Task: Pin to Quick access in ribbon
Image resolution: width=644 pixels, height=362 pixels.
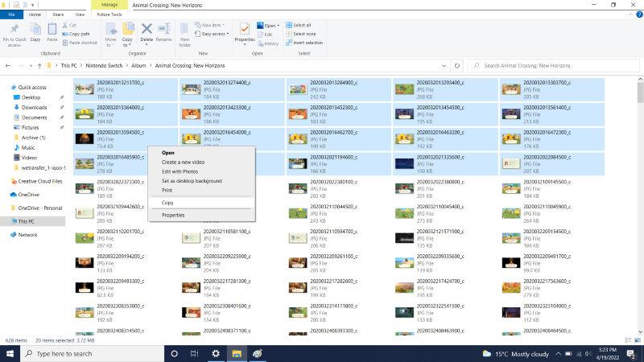Action: pos(14,35)
